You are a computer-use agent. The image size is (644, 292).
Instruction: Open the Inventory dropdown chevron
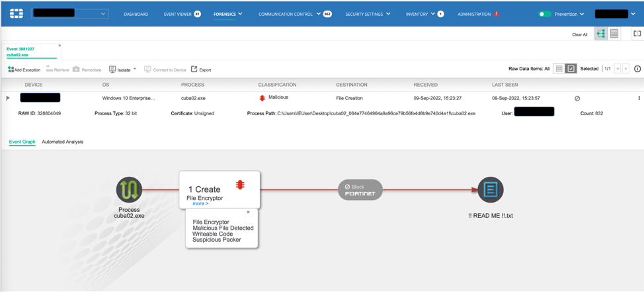click(x=432, y=13)
